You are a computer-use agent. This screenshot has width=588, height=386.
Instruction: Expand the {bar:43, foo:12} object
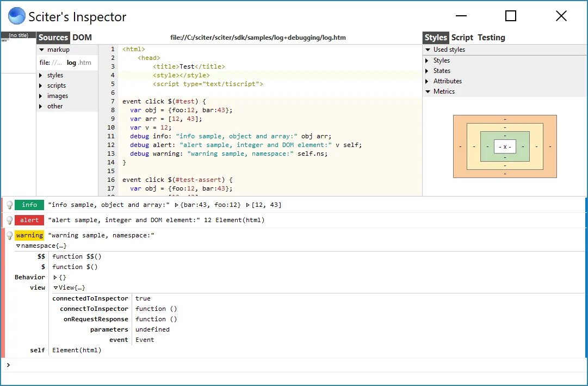pos(177,205)
